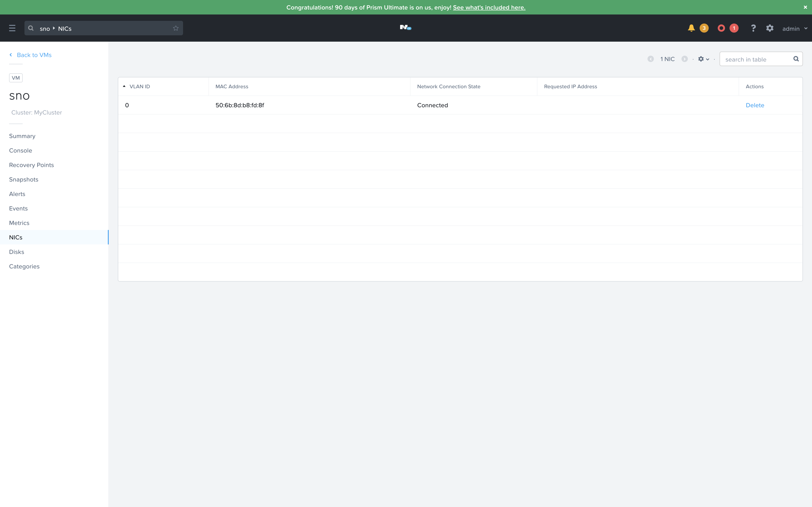
Task: Expand the admin user dropdown
Action: click(795, 29)
